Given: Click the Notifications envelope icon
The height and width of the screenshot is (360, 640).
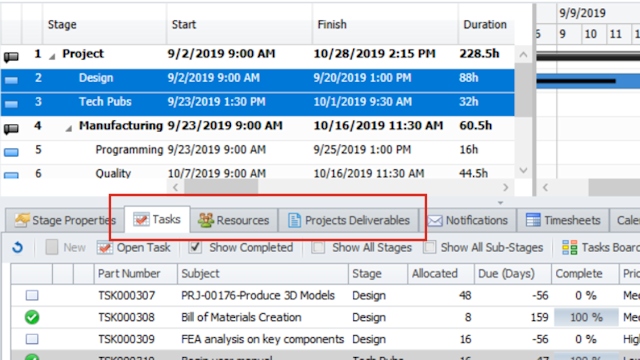Looking at the screenshot, I should 435,221.
